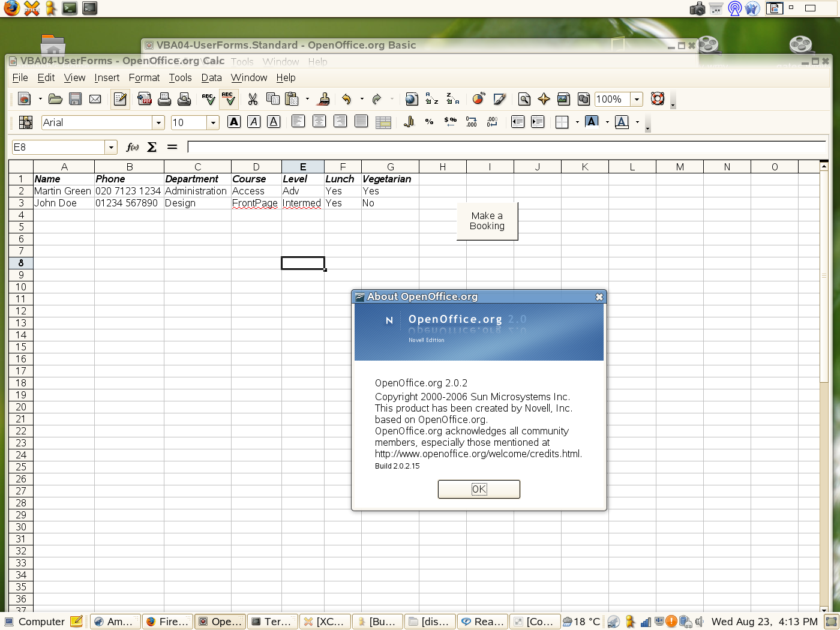
Task: Open Help with the lifebuoy icon
Action: point(658,99)
